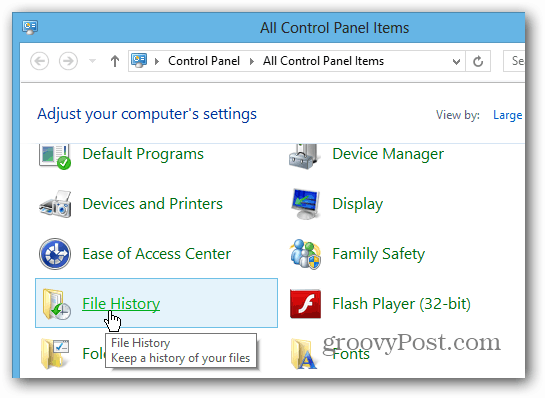Expand the root breadcrumb arrow before Control Panel
This screenshot has height=398, width=545.
click(157, 62)
